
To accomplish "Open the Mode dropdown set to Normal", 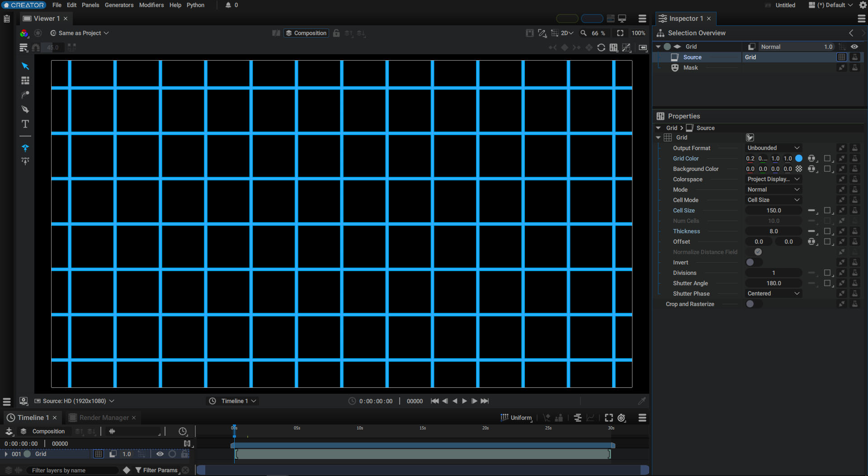I will [x=774, y=189].
